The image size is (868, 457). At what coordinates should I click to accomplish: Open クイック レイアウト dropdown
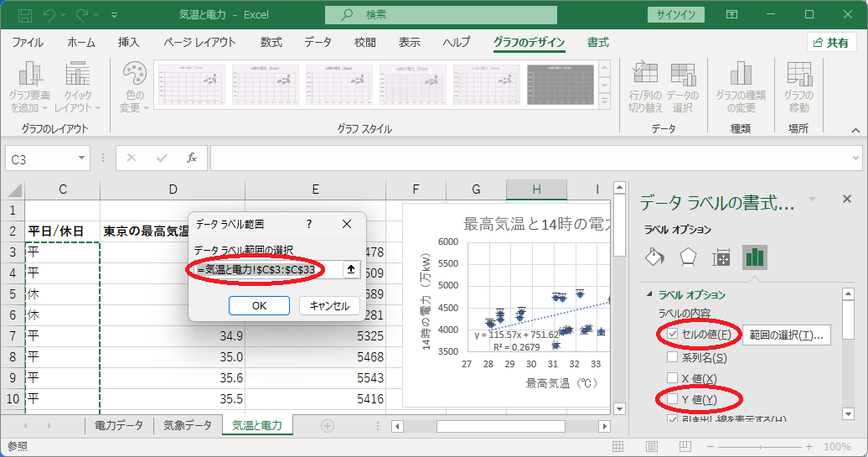pyautogui.click(x=77, y=87)
